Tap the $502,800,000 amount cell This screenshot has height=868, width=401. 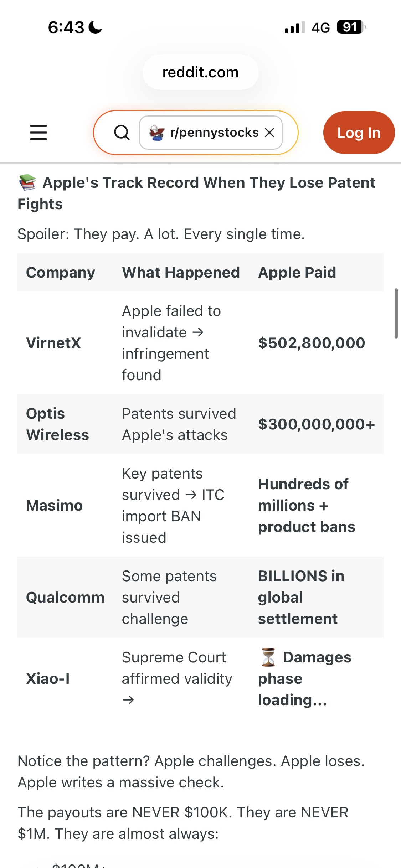point(312,343)
